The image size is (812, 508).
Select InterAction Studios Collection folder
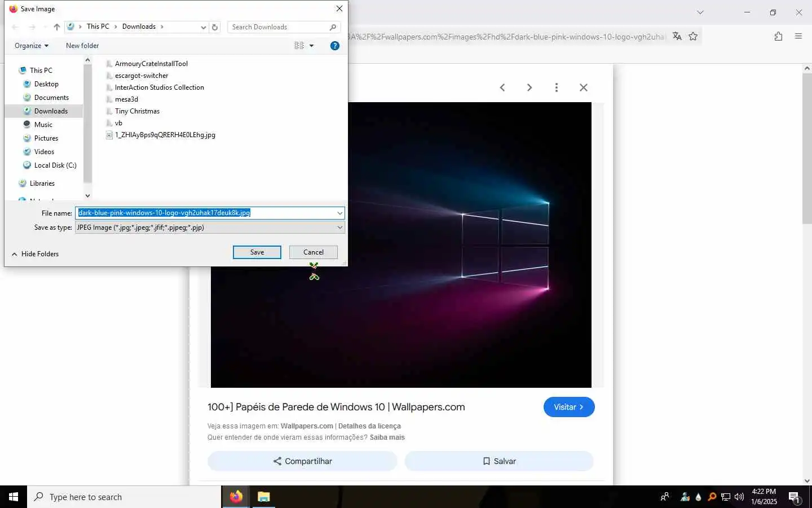click(159, 87)
